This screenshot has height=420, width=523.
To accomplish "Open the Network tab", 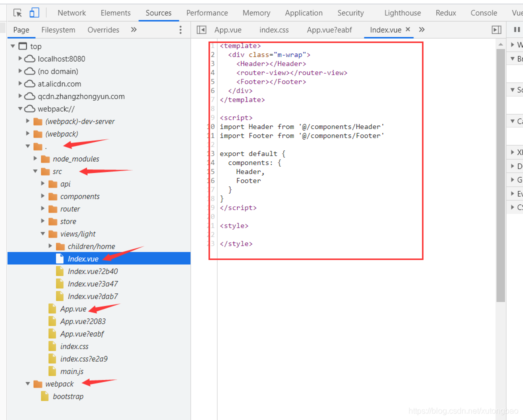I will 71,13.
